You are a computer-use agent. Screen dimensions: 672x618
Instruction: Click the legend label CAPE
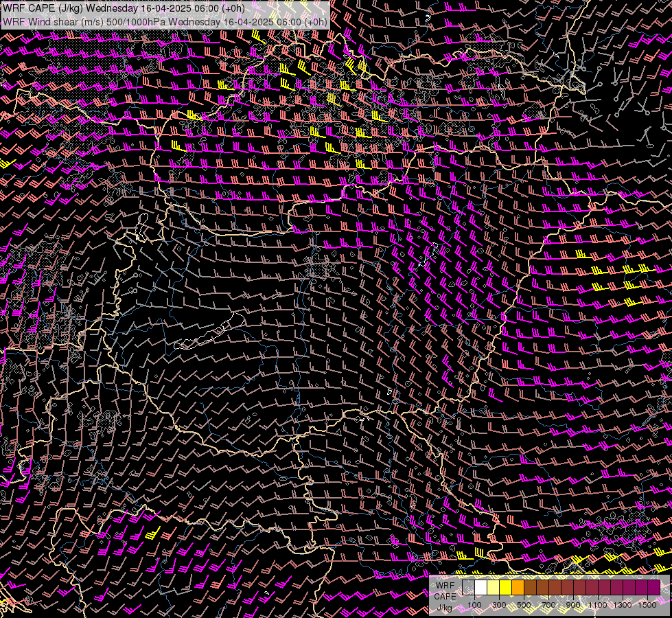coord(445,597)
